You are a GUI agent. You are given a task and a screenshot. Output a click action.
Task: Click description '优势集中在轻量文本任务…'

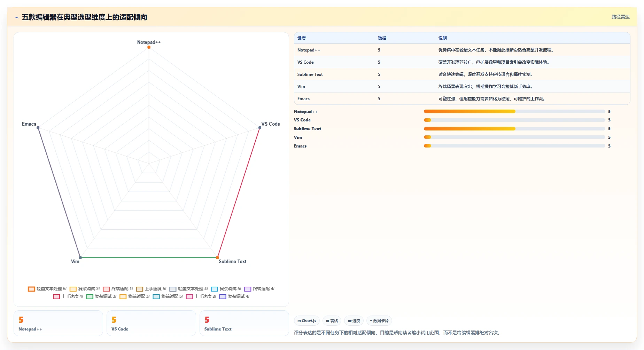496,50
